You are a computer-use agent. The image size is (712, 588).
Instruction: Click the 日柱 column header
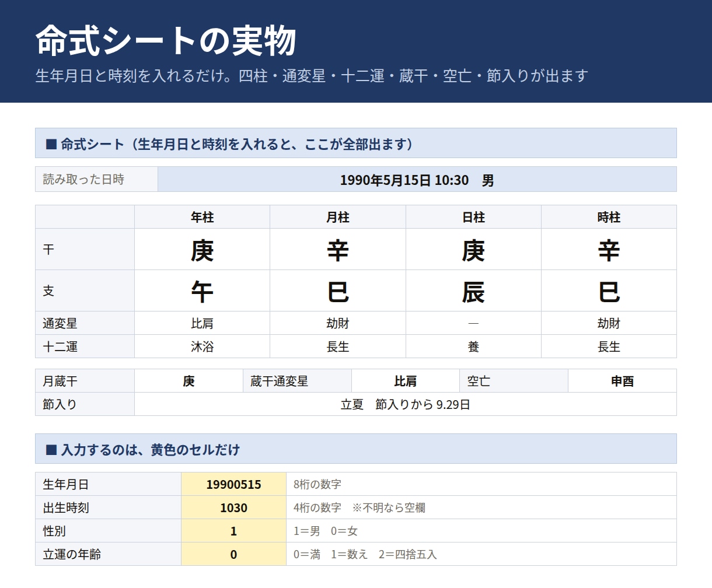coord(473,217)
